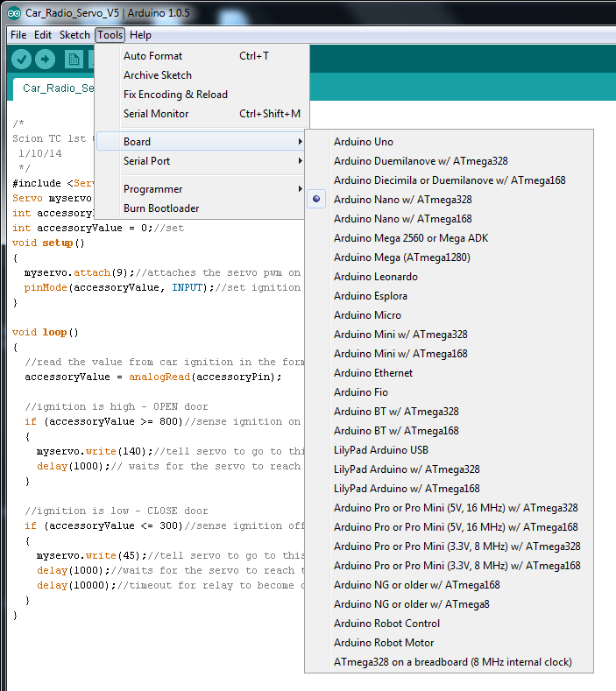Choose Archive Sketch menu entry
Viewport: 616px width, 691px height.
201,75
